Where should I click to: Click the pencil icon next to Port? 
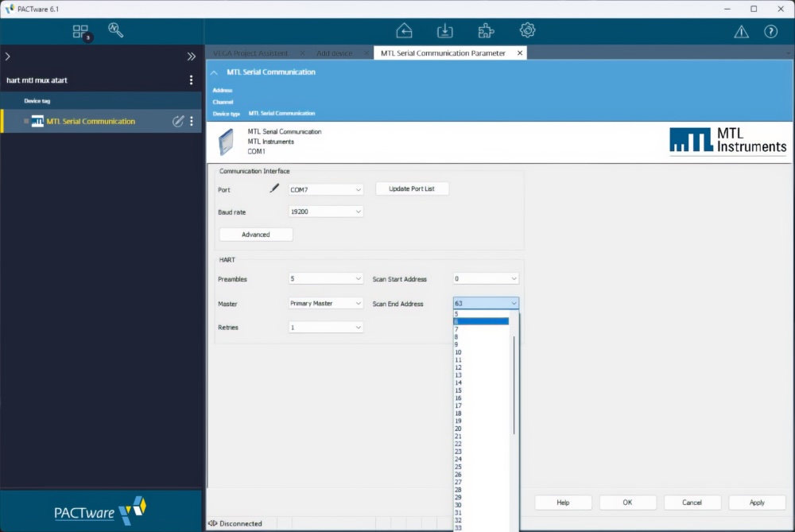pyautogui.click(x=274, y=188)
